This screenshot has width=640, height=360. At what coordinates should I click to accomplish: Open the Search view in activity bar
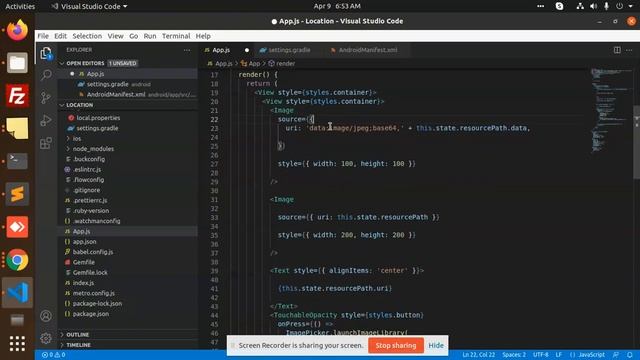point(46,75)
